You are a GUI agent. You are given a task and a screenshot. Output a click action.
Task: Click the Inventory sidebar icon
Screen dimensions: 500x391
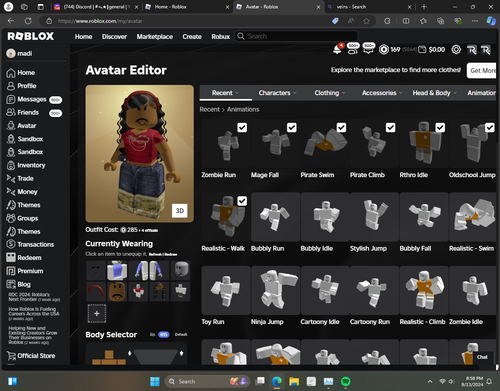pyautogui.click(x=11, y=165)
